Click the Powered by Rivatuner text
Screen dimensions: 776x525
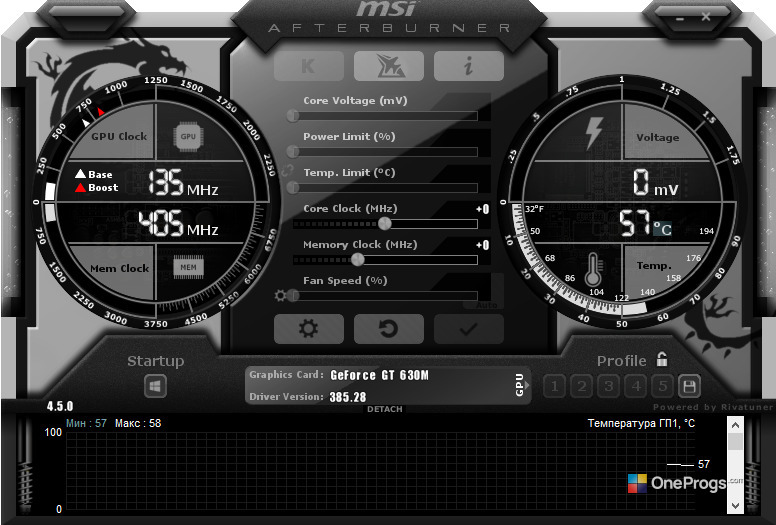pyautogui.click(x=713, y=407)
